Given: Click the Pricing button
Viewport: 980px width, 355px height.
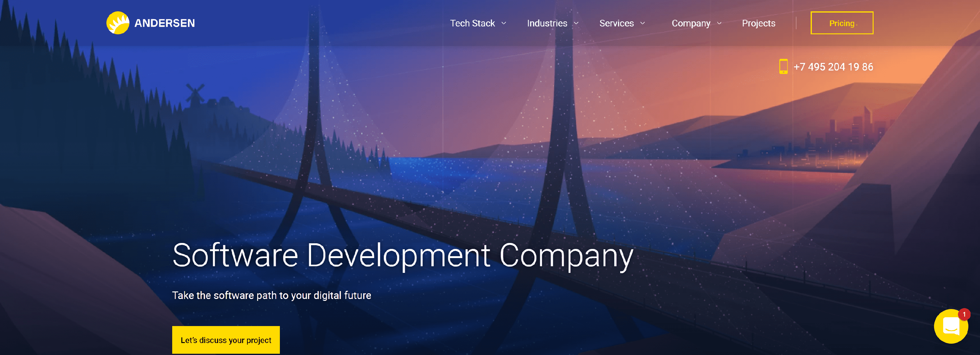Looking at the screenshot, I should pos(842,23).
